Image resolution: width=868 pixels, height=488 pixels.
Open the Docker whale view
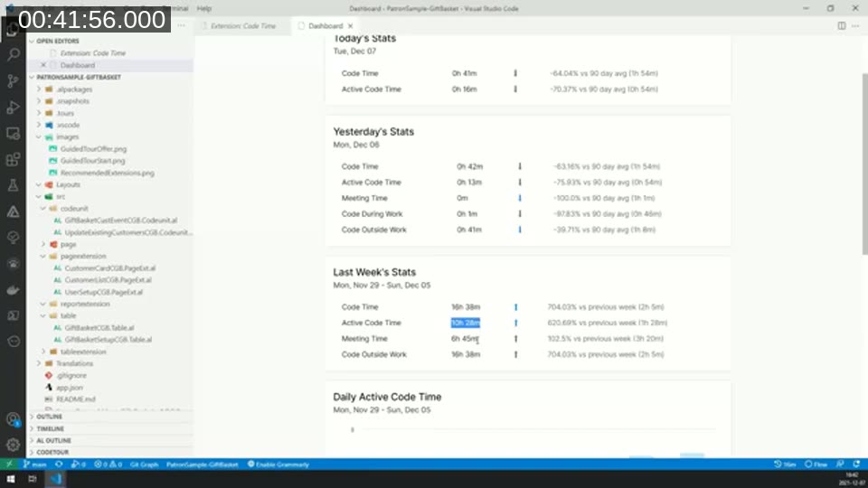click(13, 290)
